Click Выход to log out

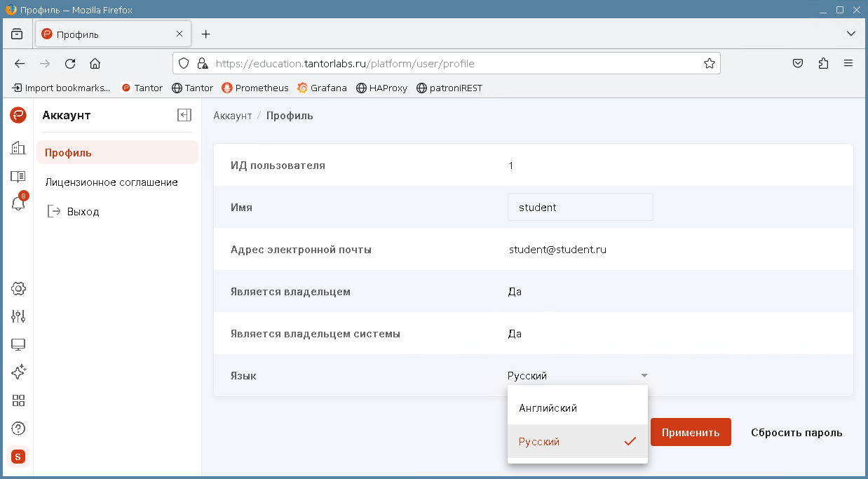point(83,211)
